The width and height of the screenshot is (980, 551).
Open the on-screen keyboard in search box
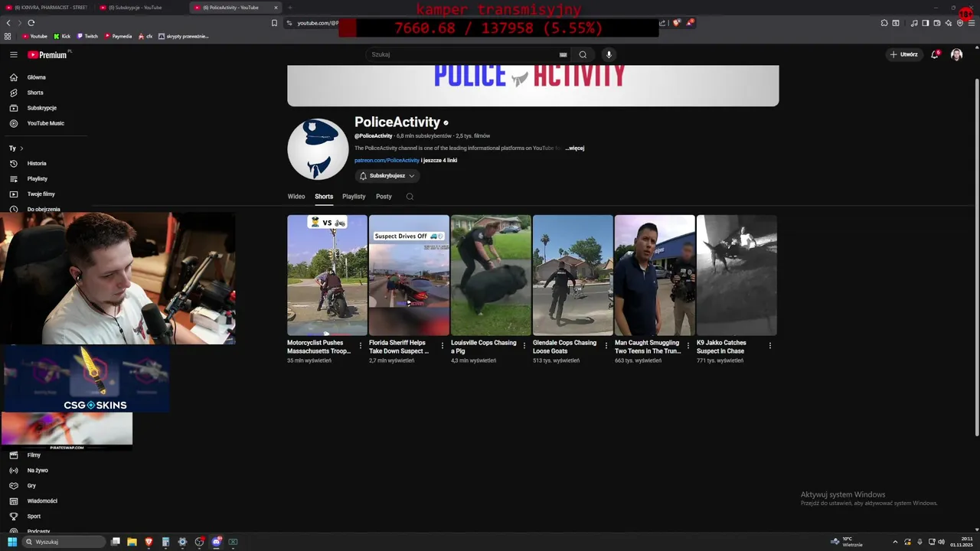tap(563, 54)
